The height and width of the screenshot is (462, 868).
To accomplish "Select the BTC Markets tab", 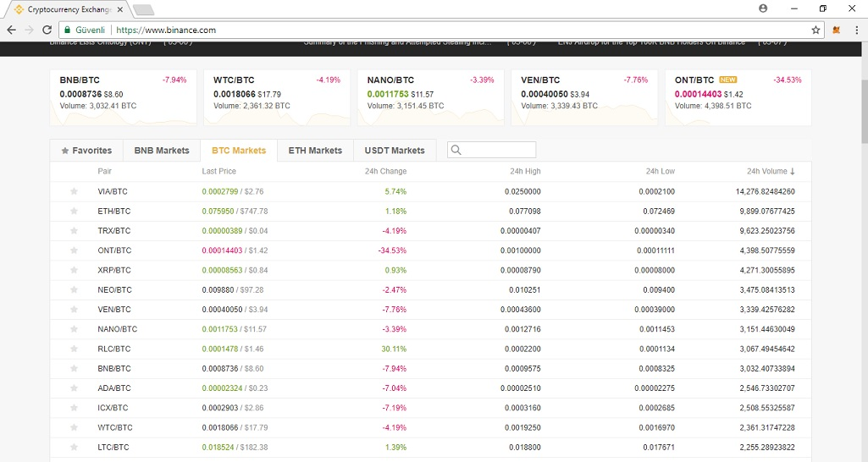I will pos(239,151).
